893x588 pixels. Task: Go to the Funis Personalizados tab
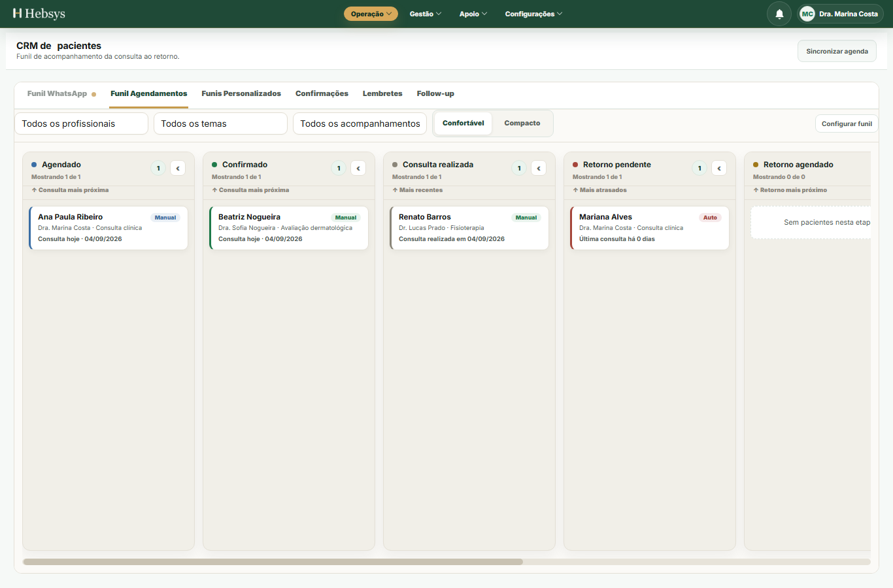coord(241,93)
